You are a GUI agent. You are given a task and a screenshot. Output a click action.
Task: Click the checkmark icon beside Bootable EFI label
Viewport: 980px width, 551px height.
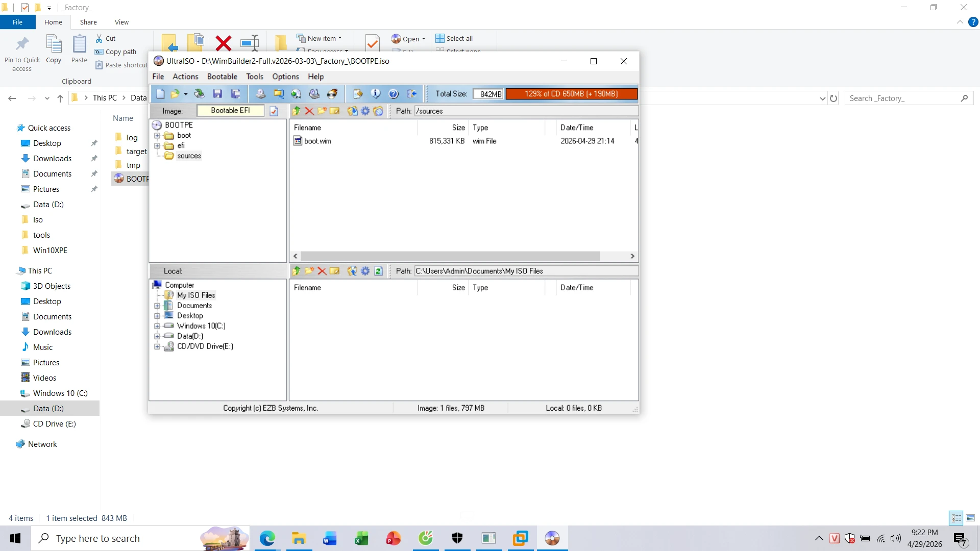(x=274, y=111)
